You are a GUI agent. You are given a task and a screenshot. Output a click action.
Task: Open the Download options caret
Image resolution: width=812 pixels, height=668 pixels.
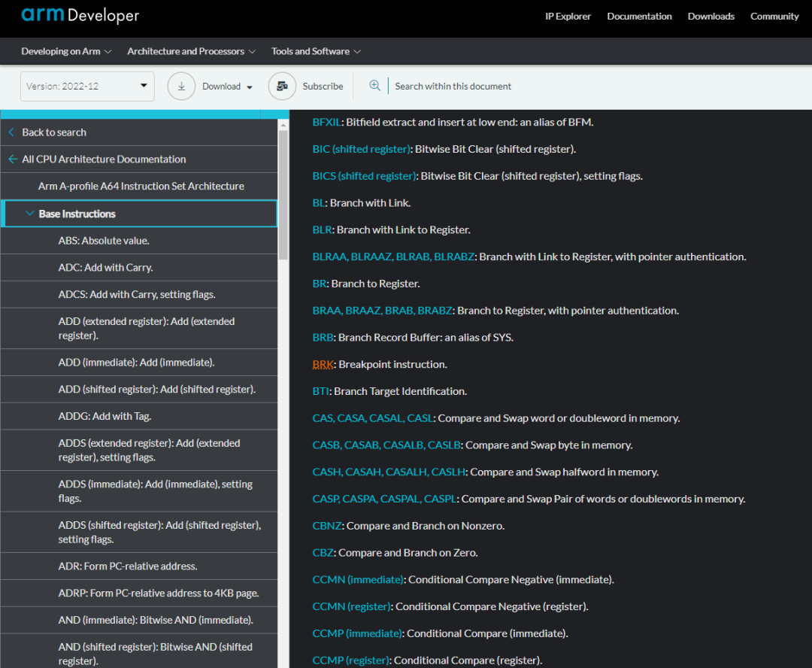[249, 87]
